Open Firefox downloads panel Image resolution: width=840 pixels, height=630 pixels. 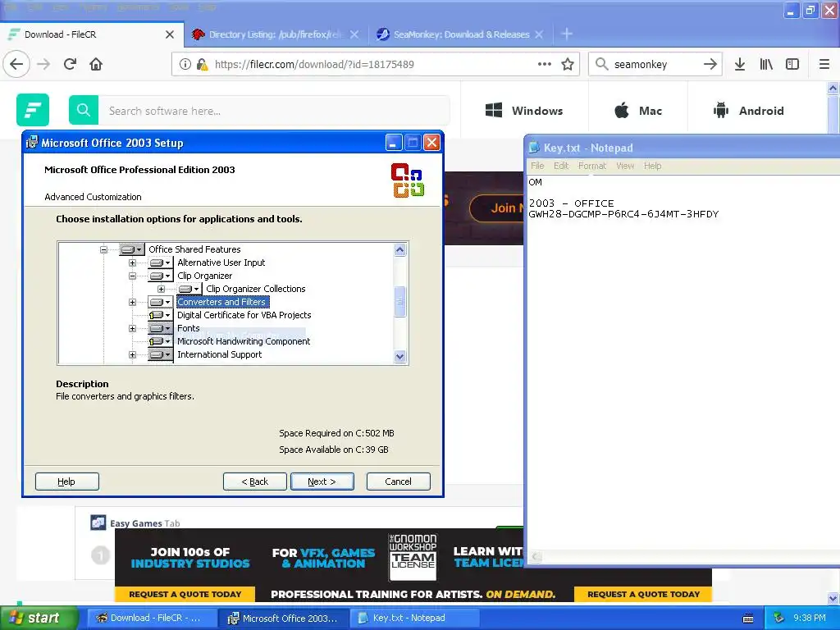pyautogui.click(x=740, y=64)
